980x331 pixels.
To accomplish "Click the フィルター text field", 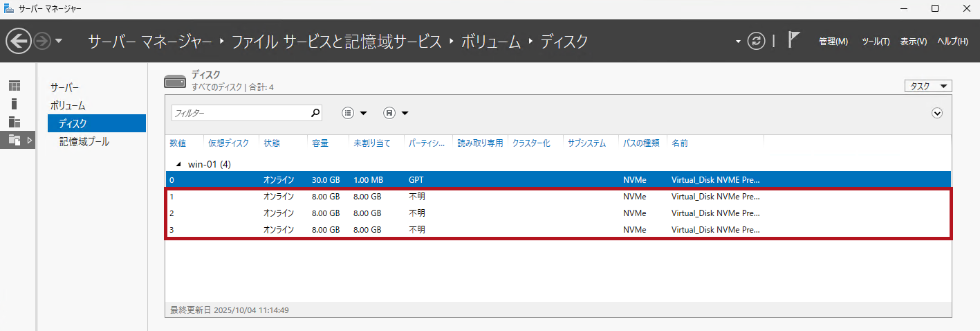I will point(239,113).
